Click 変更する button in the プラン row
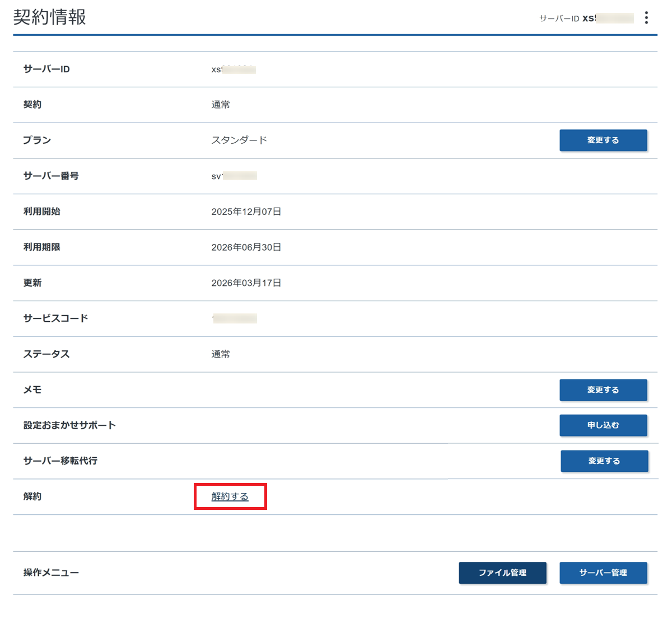 603,140
